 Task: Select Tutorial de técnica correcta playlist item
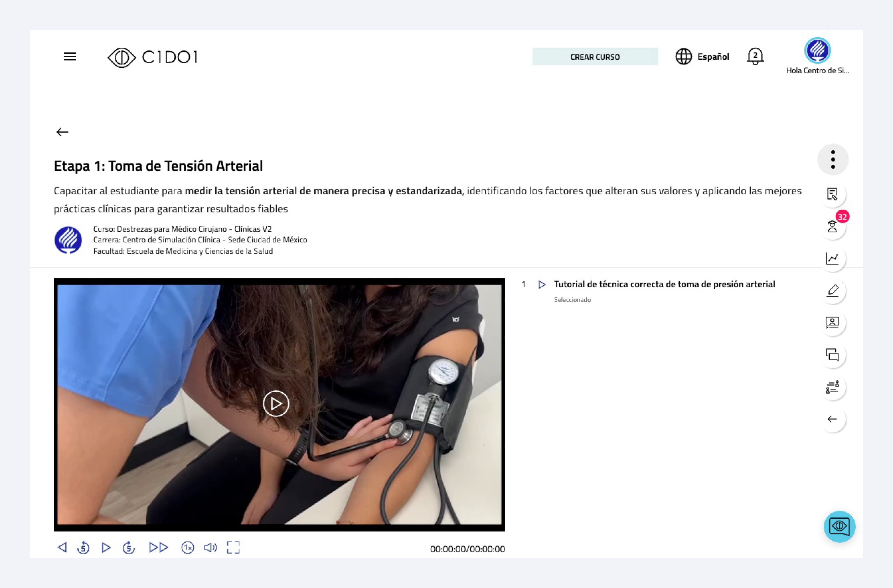click(x=664, y=284)
